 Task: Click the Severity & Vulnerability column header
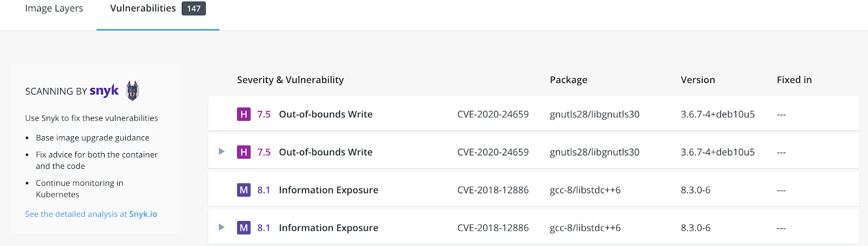pos(290,80)
